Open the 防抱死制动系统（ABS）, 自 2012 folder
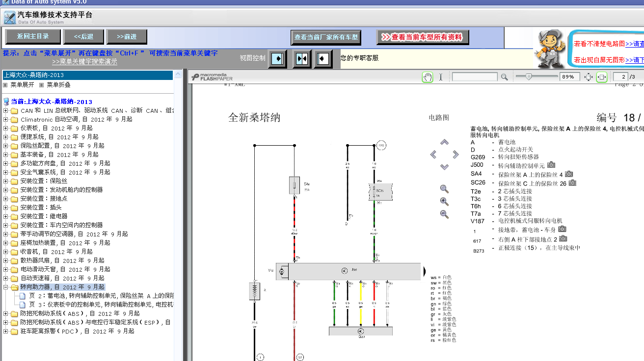644x361 pixels. (x=80, y=313)
